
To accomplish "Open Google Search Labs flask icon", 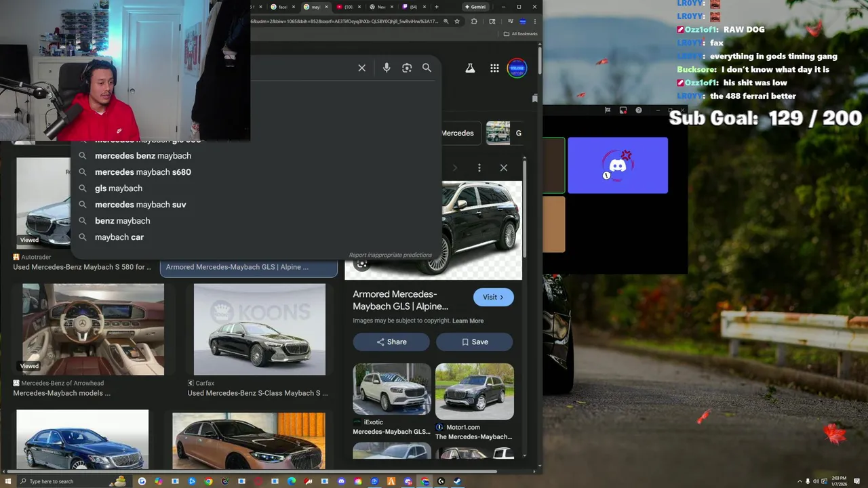I will 469,68.
